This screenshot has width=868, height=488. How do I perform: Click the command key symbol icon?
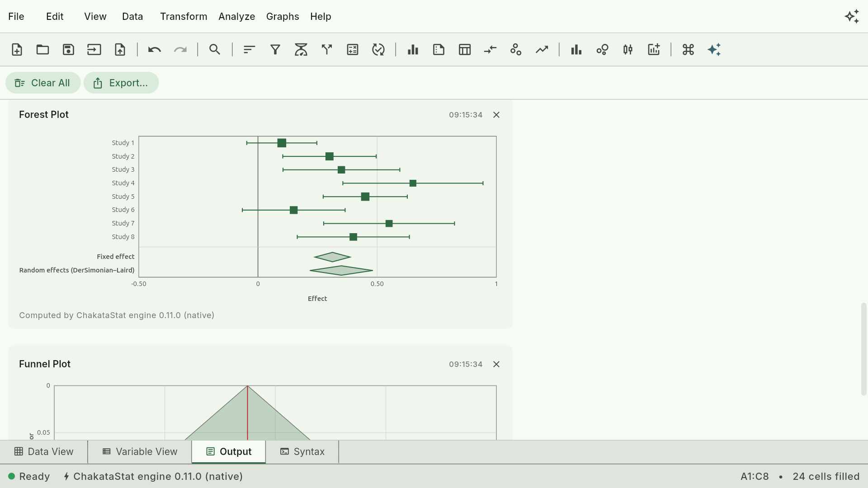(688, 50)
